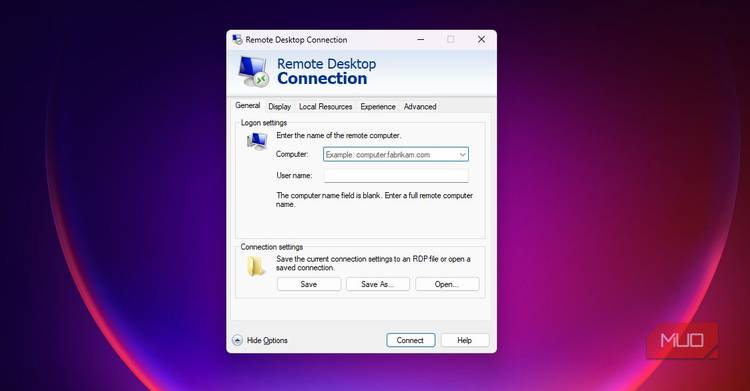Click the Hide Options label
Image resolution: width=750 pixels, height=391 pixels.
coord(267,340)
